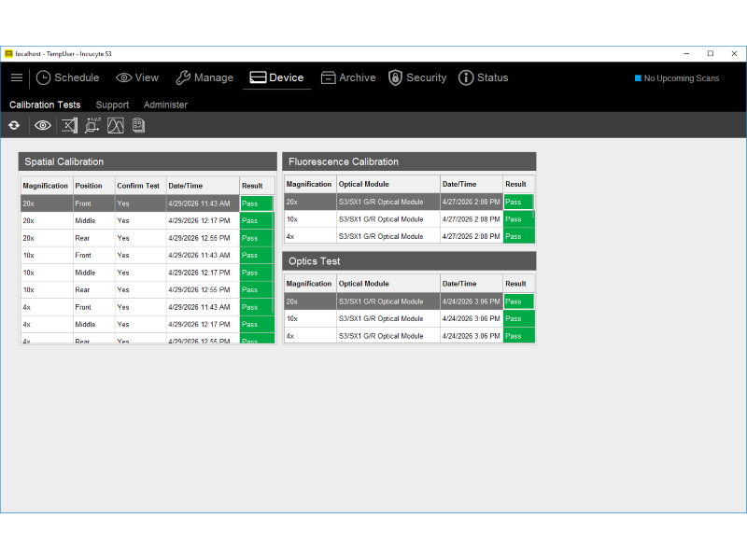747x560 pixels.
Task: Select 10x row in Fluorescence Calibration
Action: click(409, 219)
